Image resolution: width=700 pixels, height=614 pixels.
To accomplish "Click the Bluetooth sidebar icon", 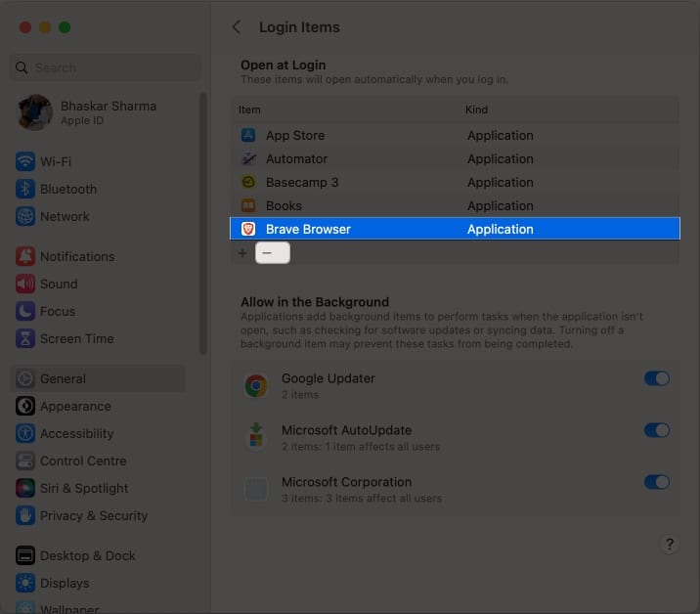I will [25, 189].
